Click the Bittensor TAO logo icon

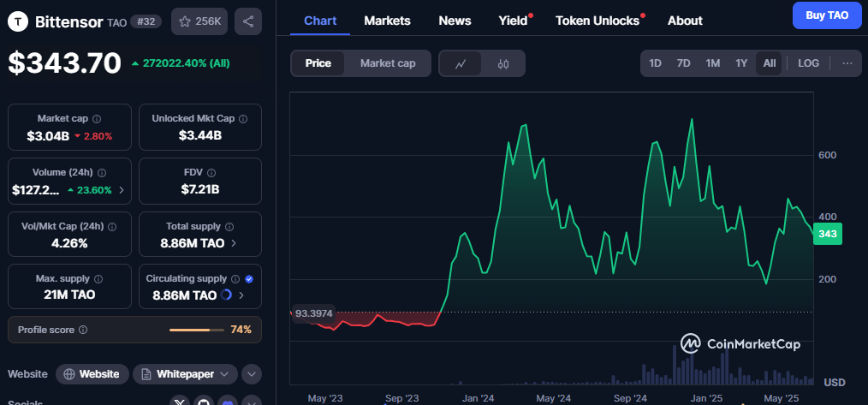(x=18, y=21)
